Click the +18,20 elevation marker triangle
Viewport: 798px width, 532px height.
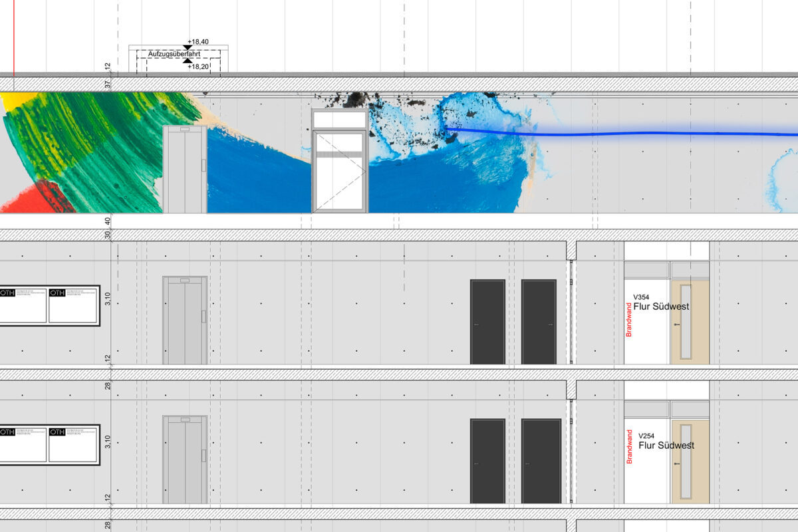pos(188,61)
